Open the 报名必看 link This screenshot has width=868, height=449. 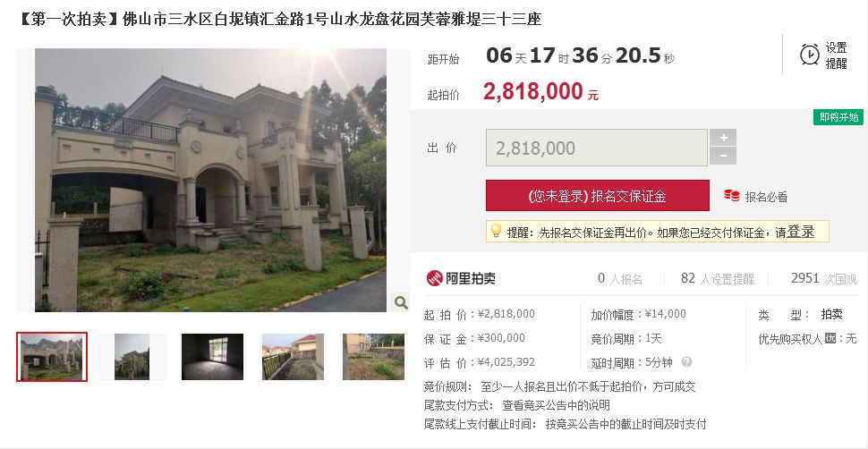(x=766, y=197)
